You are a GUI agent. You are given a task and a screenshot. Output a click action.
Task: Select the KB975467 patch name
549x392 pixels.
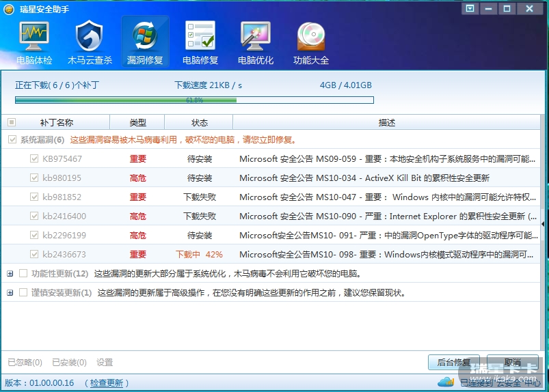62,158
